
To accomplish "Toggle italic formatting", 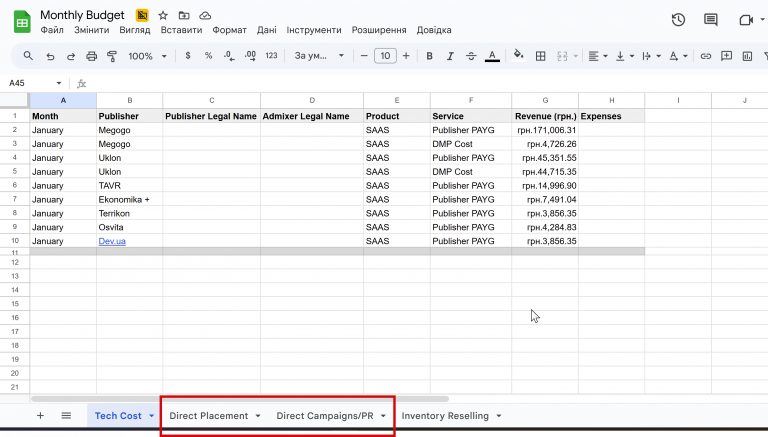I will click(450, 56).
